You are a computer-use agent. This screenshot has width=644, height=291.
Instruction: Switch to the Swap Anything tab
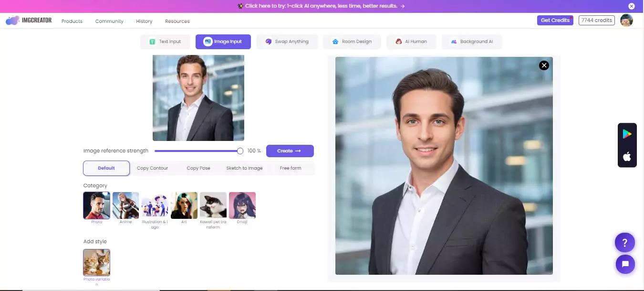click(287, 42)
